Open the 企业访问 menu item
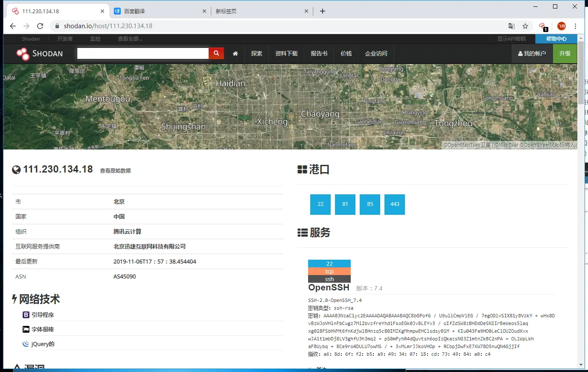This screenshot has width=588, height=372. point(376,53)
